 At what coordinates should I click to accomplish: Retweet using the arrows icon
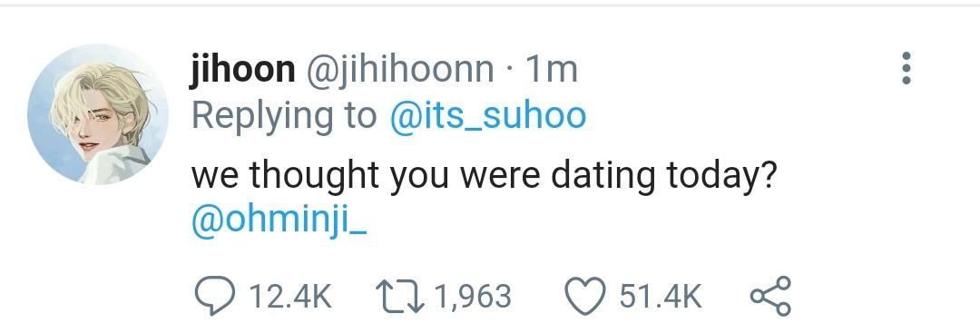tap(399, 296)
